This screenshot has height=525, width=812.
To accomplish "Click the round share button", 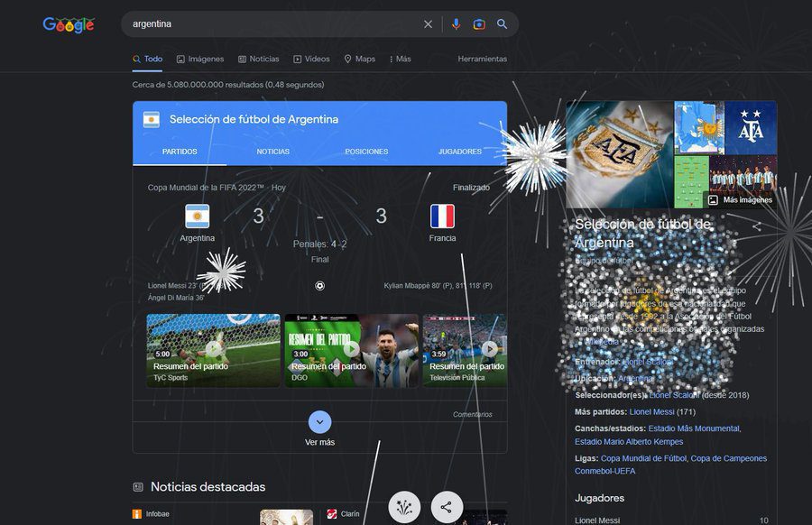I will (x=447, y=507).
